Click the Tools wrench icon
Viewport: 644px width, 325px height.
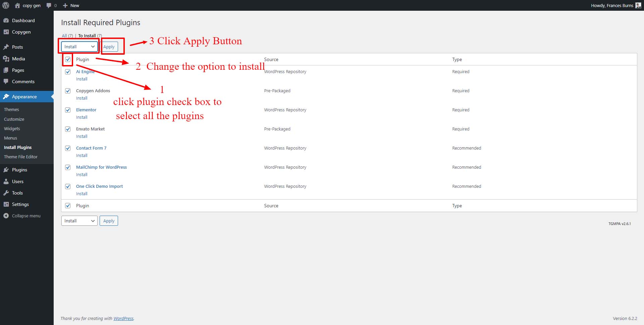[6, 193]
